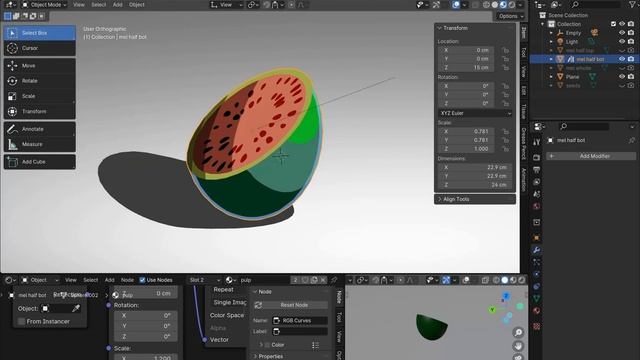This screenshot has height=360, width=640.
Task: Switch to rendered viewport shading
Action: [512, 5]
